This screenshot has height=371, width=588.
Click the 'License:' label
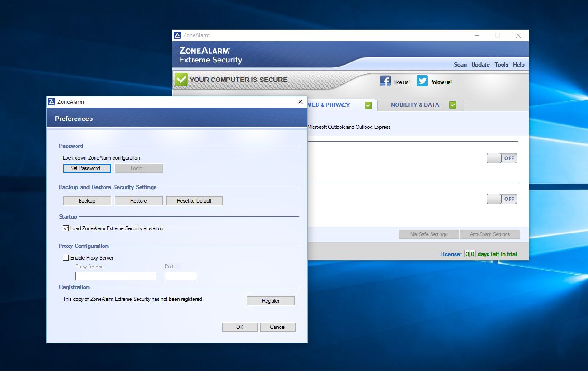(451, 254)
